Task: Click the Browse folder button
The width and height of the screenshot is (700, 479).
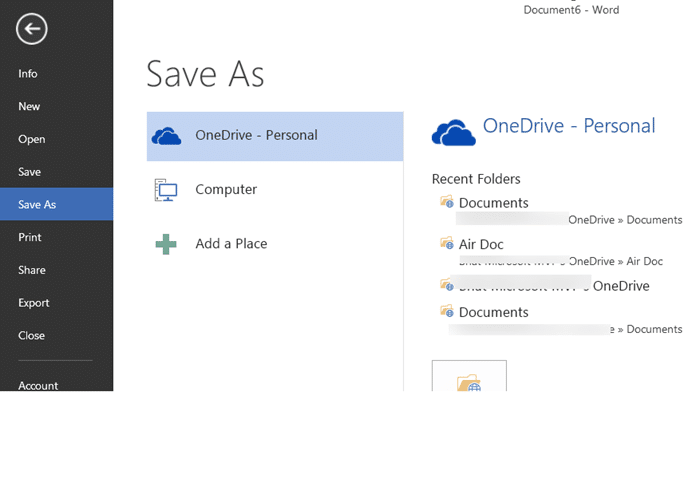Action: 469,376
